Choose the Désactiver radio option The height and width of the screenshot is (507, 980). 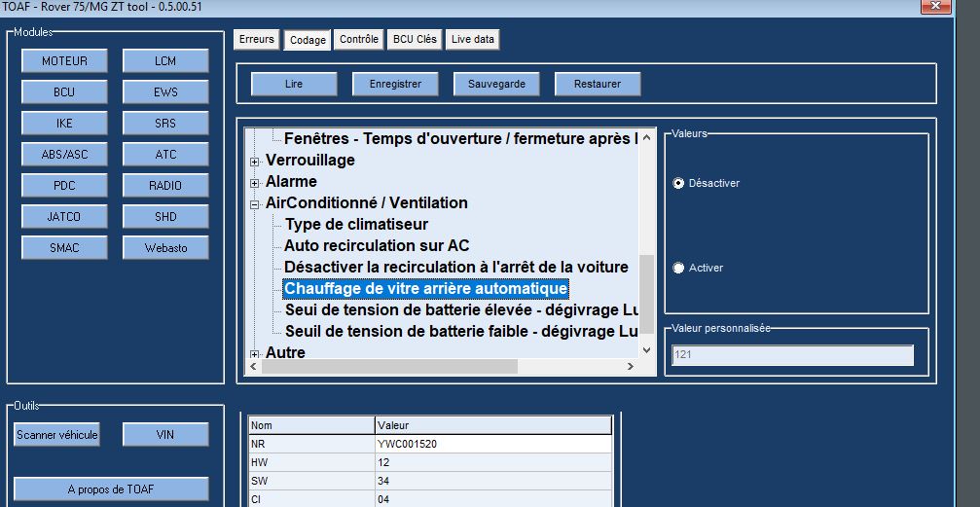(x=678, y=183)
